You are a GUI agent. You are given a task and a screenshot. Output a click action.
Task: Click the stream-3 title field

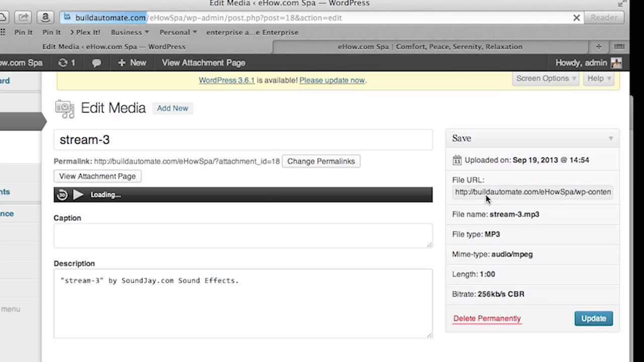pyautogui.click(x=243, y=140)
